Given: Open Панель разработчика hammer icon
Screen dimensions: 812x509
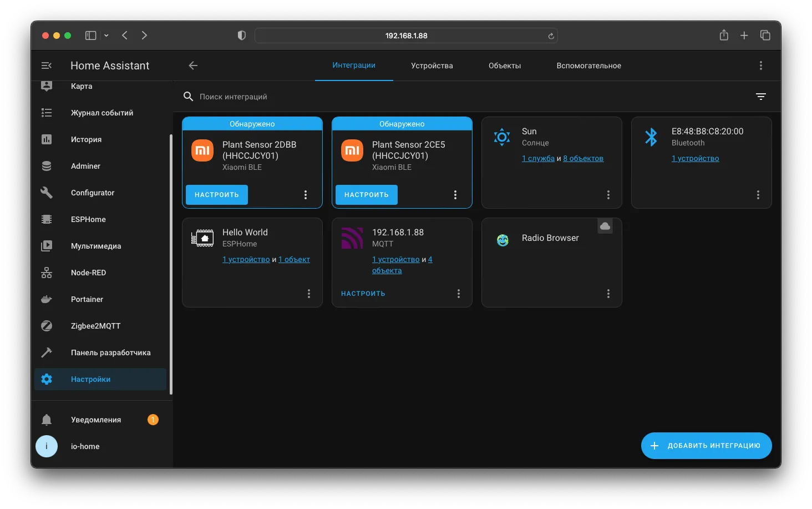Looking at the screenshot, I should [47, 352].
